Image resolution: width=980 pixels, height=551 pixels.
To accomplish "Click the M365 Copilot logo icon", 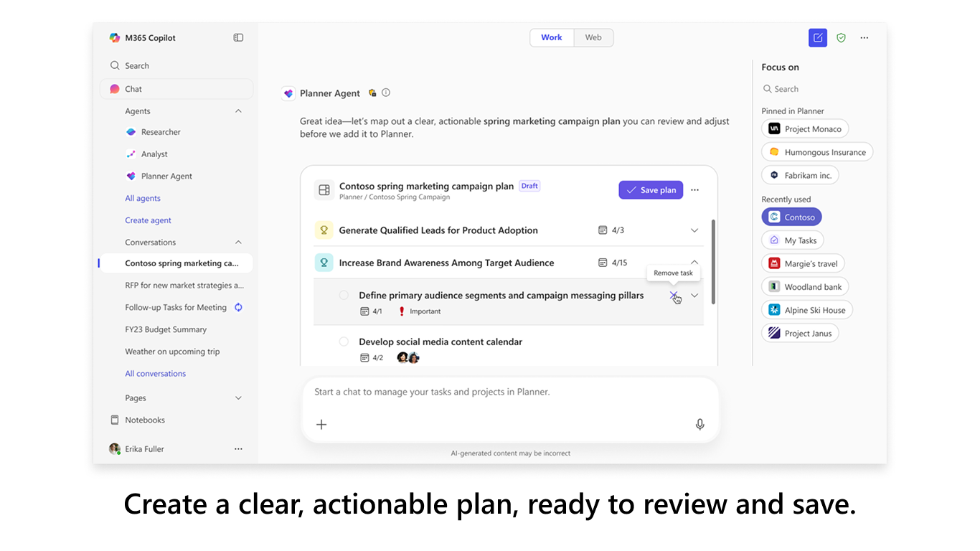I will tap(115, 38).
